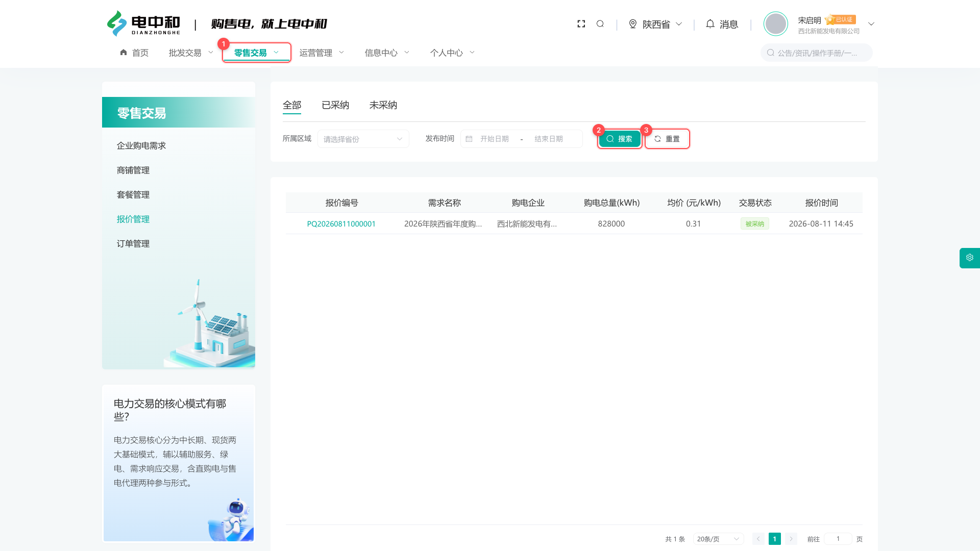The image size is (980, 551).
Task: Open notifications bell icon
Action: pos(710,24)
